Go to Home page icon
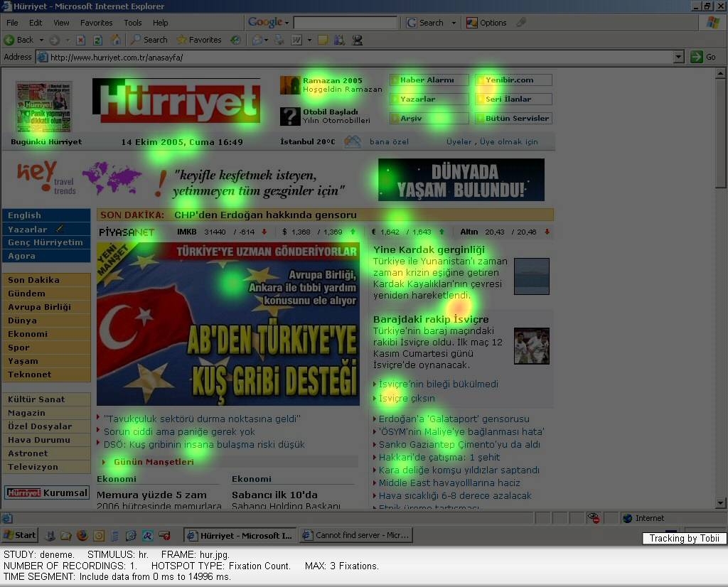The height and width of the screenshot is (587, 728). point(116,40)
